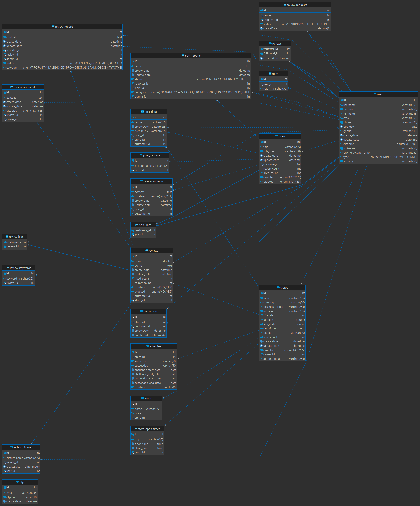Screen dimensions: 420x506
Task: Select the rating column in the reviews table
Action: click(138, 261)
